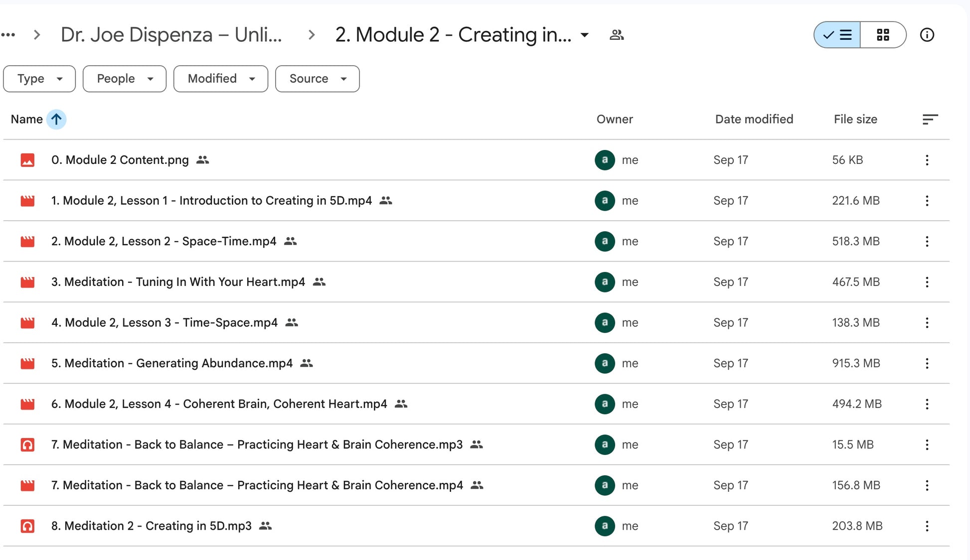970x560 pixels.
Task: Open the view details info icon
Action: [927, 35]
